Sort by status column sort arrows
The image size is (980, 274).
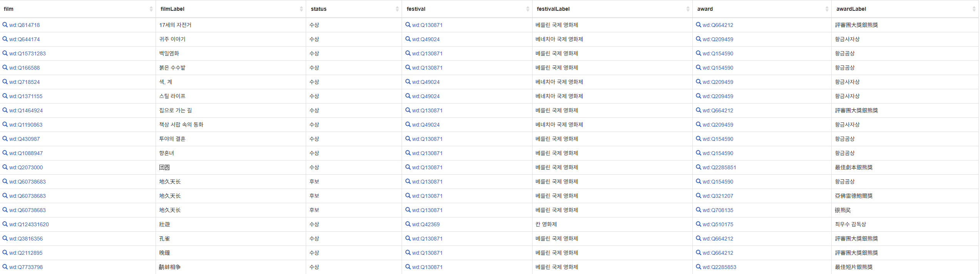[397, 9]
